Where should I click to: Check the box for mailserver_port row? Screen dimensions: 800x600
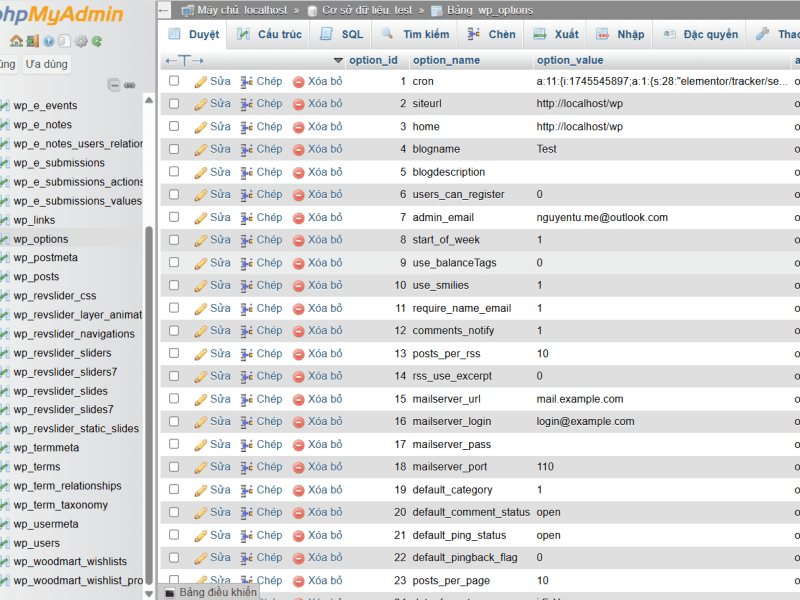click(x=174, y=467)
